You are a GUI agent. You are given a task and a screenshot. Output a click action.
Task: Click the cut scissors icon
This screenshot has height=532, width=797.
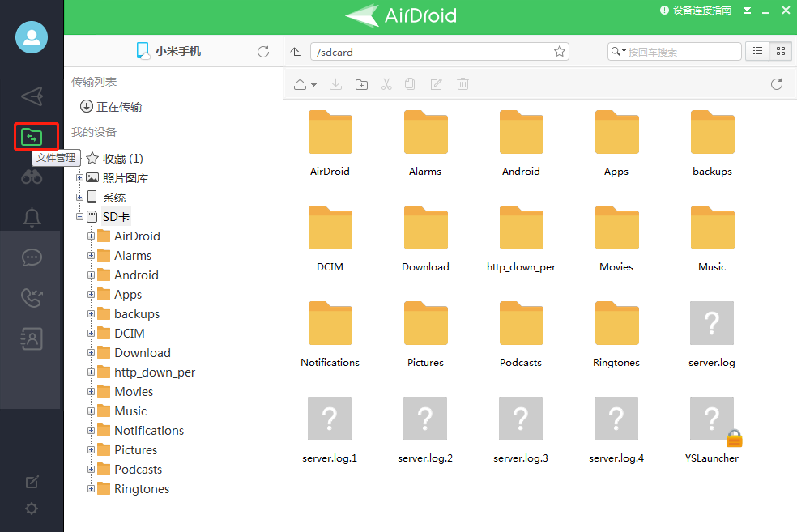point(386,84)
